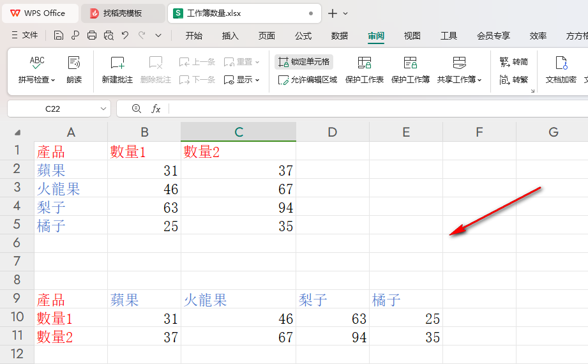Switch to the 数据 ribbon tab

point(340,36)
